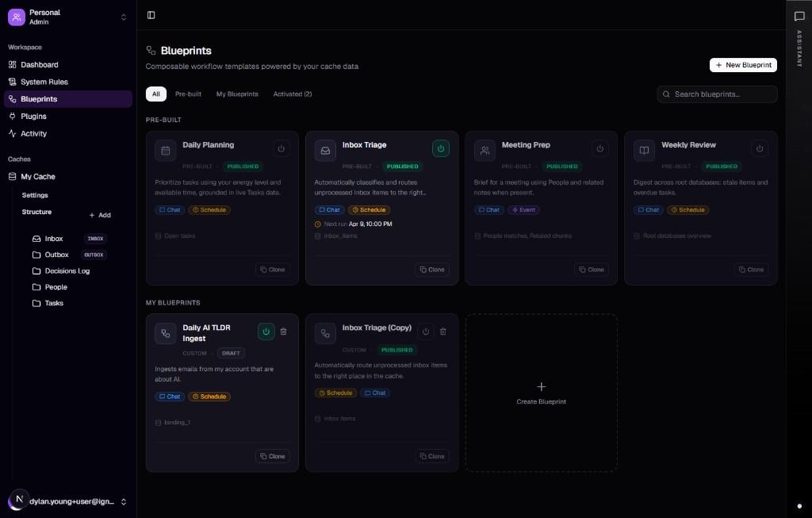Click the Daily Planning calendar icon
Image resolution: width=812 pixels, height=518 pixels.
coord(165,150)
